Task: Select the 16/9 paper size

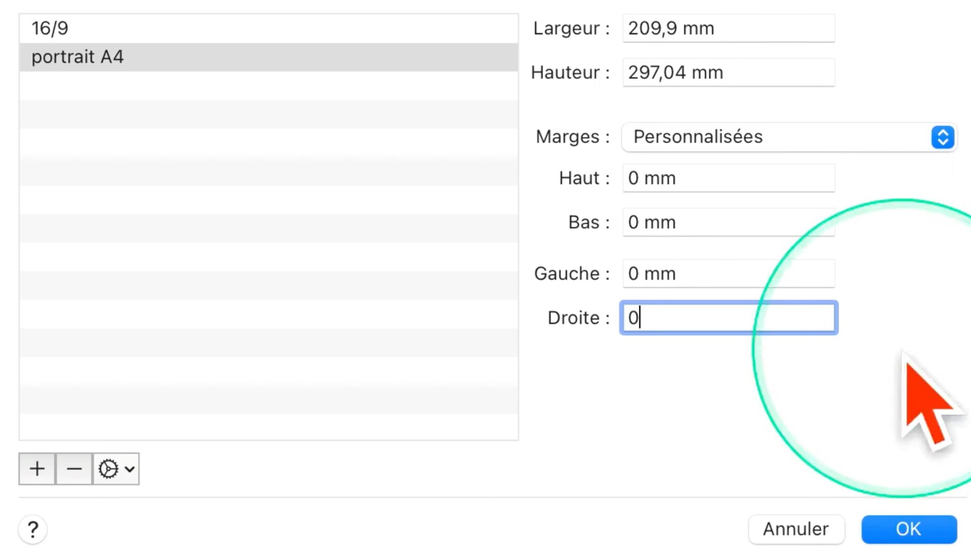Action: tap(268, 28)
